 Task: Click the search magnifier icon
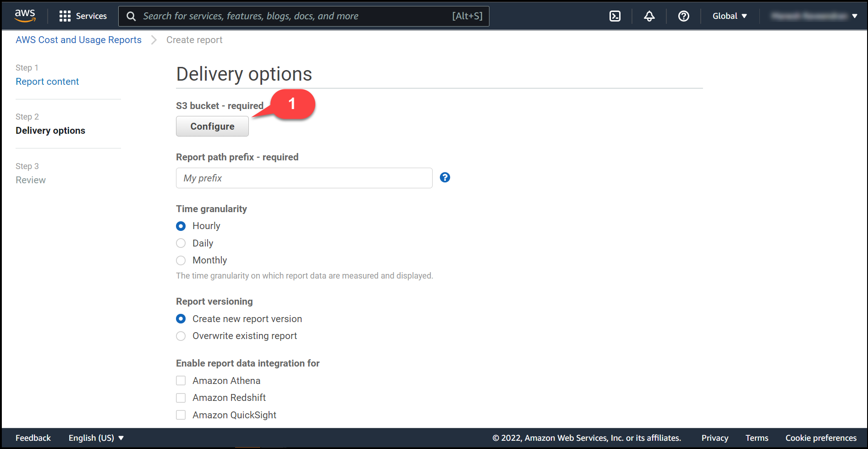point(131,16)
